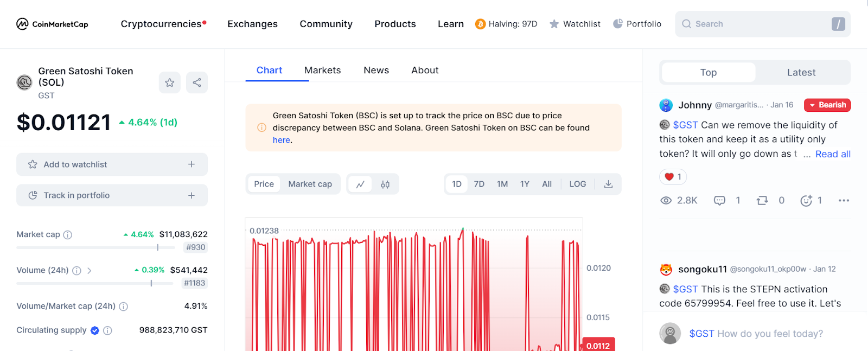Open the Chart tab
The width and height of the screenshot is (868, 351).
tap(269, 71)
